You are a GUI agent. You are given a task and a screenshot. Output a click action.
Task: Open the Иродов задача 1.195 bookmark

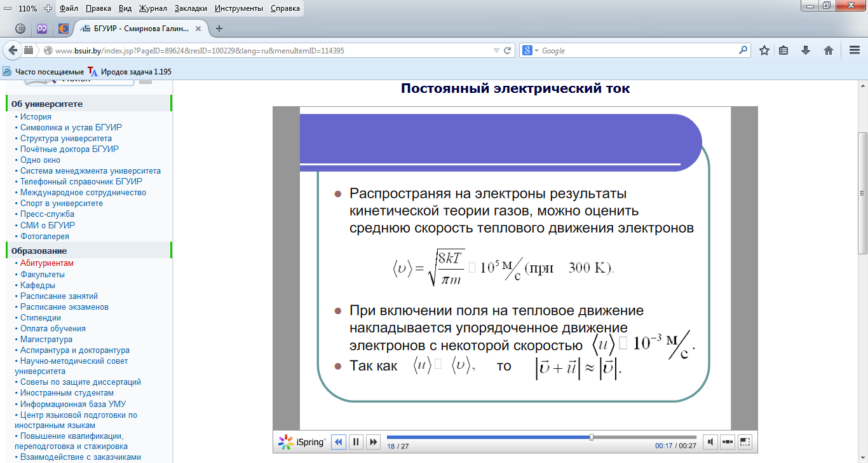[130, 72]
